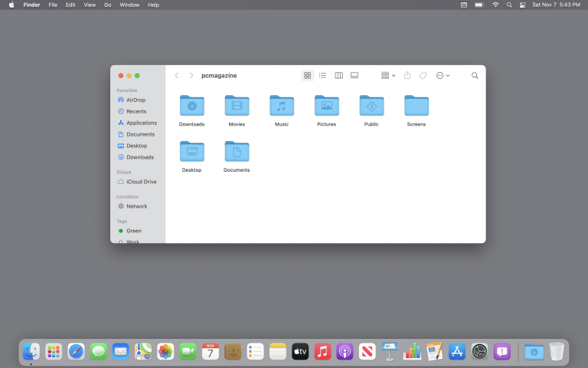Viewport: 588px width, 368px height.
Task: Open the Trash in the Dock
Action: 557,351
